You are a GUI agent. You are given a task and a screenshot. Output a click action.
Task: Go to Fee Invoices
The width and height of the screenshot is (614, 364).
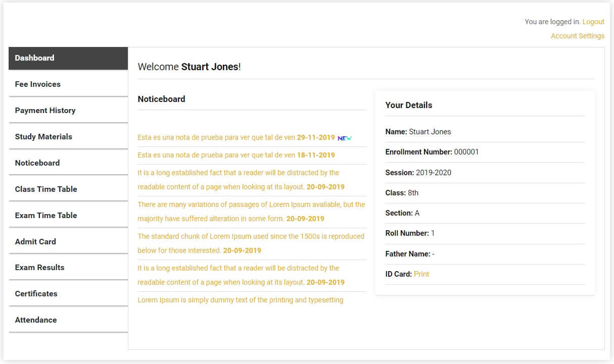(x=68, y=84)
